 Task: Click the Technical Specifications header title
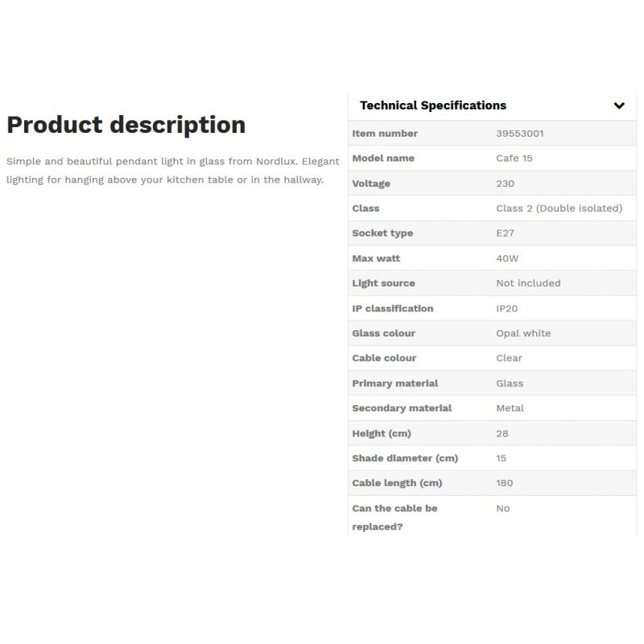point(433,105)
